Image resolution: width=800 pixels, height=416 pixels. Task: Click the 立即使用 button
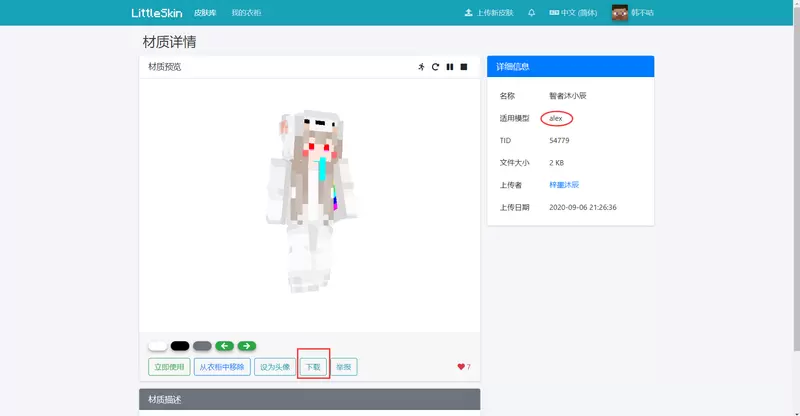coord(169,367)
